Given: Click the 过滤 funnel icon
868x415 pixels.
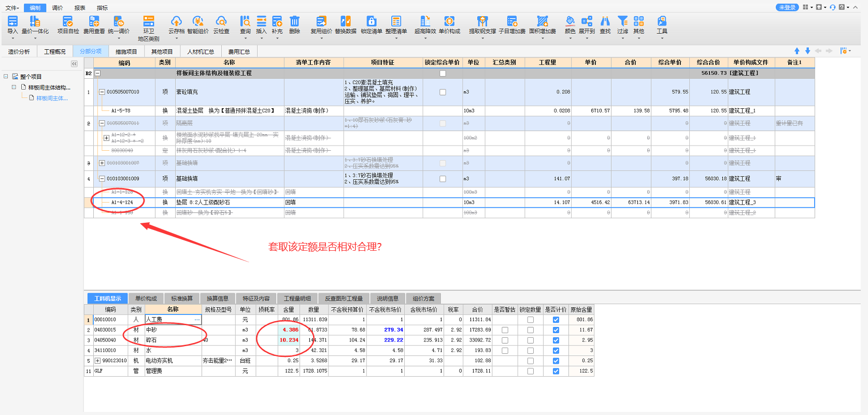Looking at the screenshot, I should pos(623,21).
